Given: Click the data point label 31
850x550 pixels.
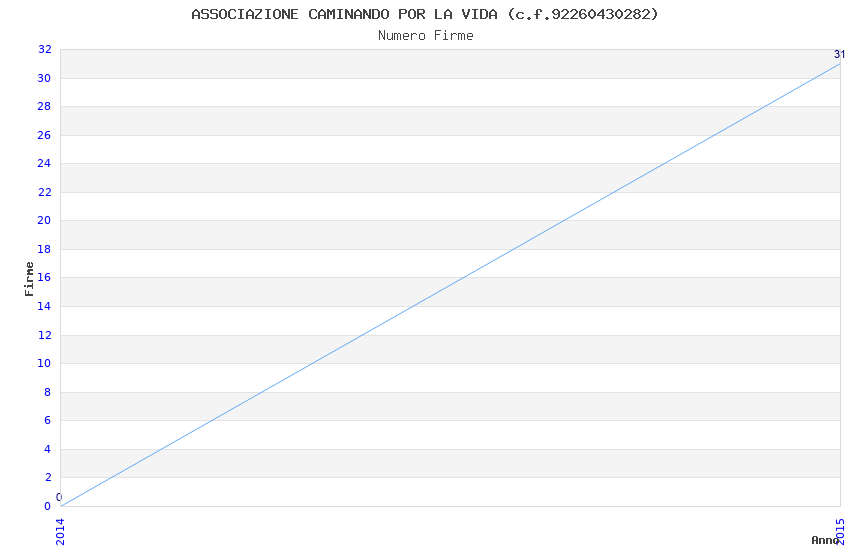Looking at the screenshot, I should 839,54.
